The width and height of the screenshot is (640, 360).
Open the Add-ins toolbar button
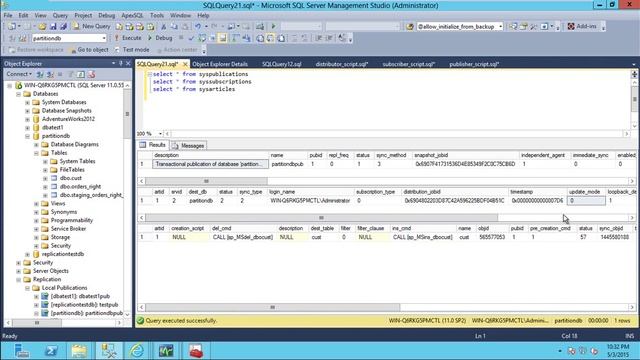[x=582, y=26]
